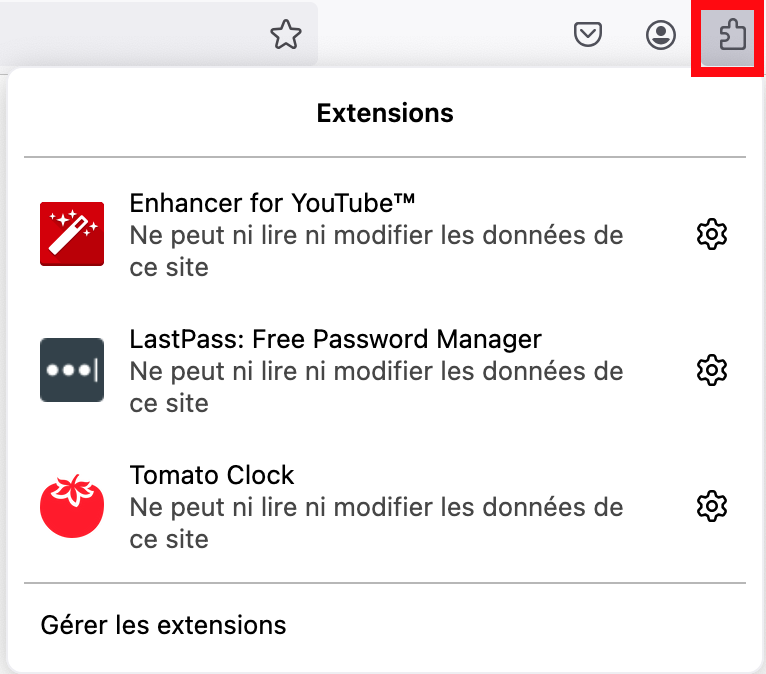766x674 pixels.
Task: Select the Tomato Clock title
Action: point(212,475)
